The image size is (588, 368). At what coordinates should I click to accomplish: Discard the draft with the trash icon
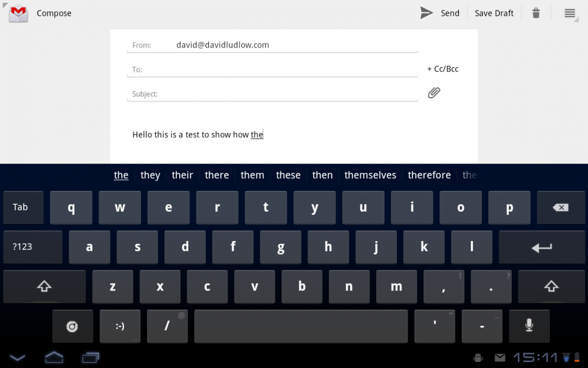[536, 13]
